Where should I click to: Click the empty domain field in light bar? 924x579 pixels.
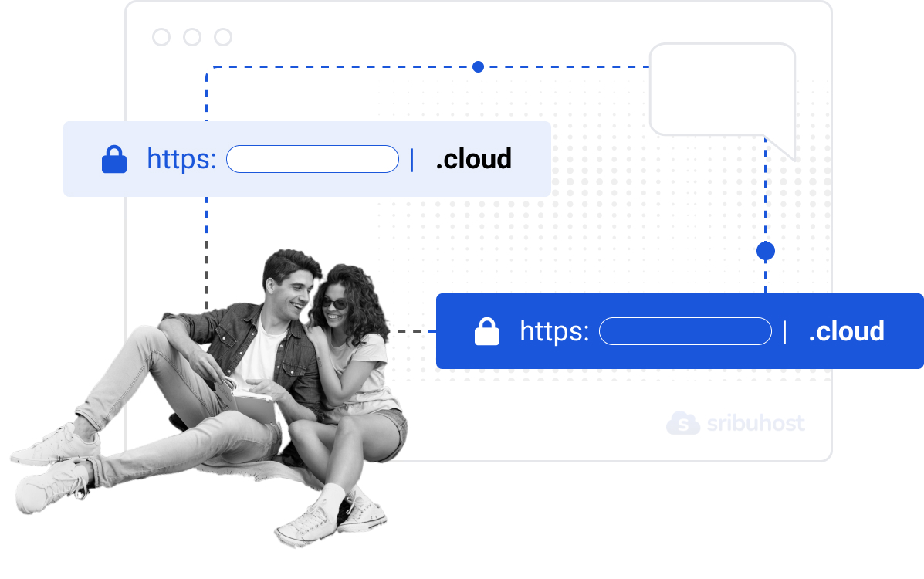[313, 159]
